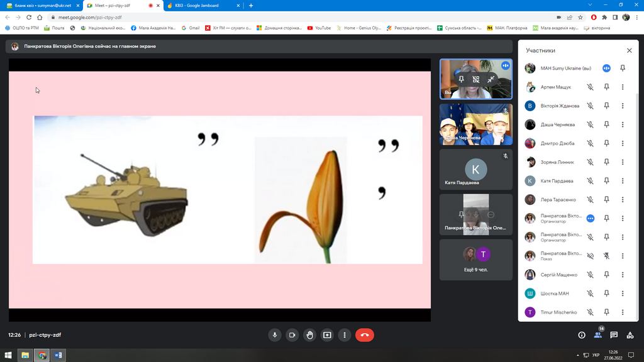Image resolution: width=644 pixels, height=362 pixels.
Task: Click the present screen icon
Action: point(327,335)
